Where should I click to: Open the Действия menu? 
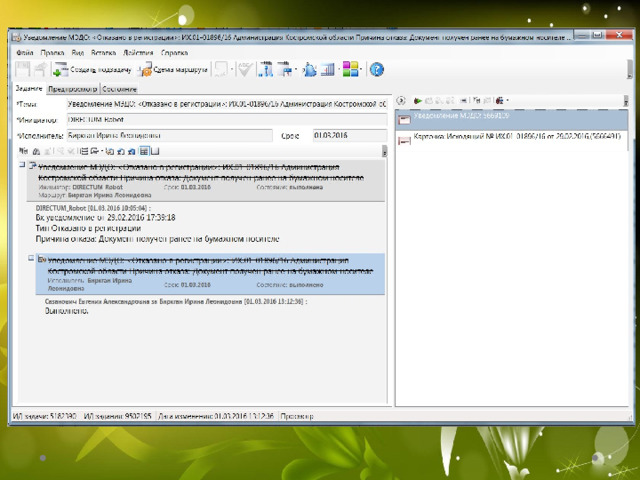pos(138,51)
